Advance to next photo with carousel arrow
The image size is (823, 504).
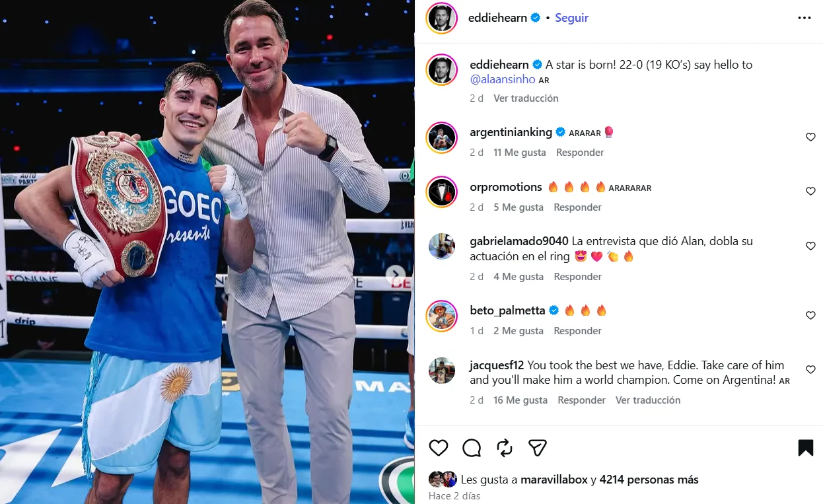(396, 275)
